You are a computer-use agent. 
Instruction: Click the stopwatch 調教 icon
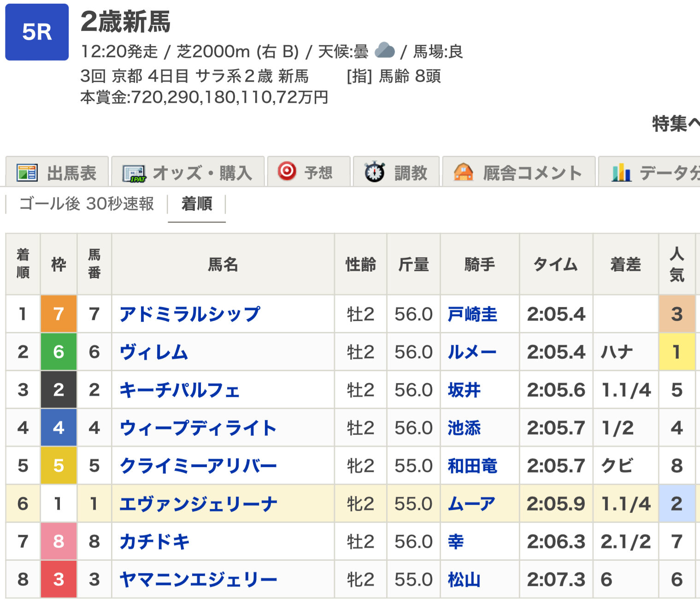375,172
